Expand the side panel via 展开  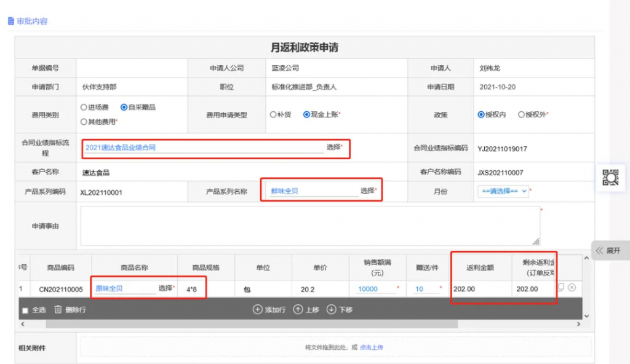pos(609,250)
